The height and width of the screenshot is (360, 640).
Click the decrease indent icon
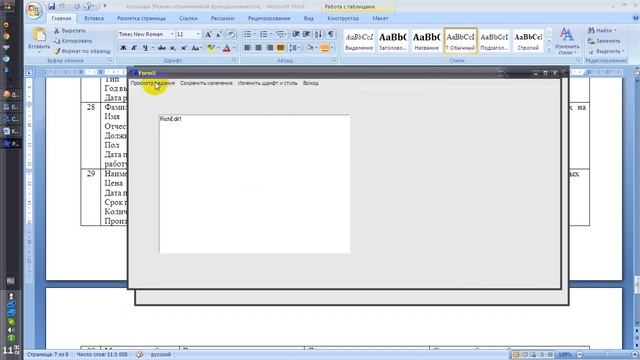296,34
